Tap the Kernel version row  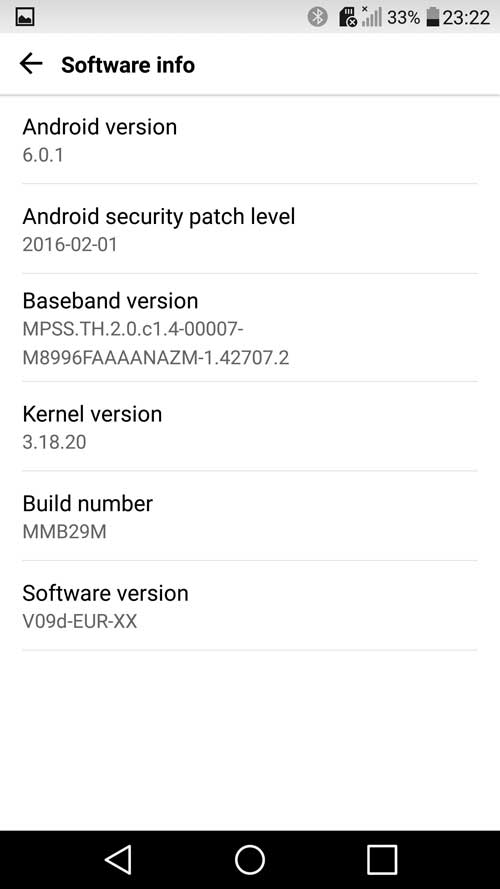(x=250, y=426)
